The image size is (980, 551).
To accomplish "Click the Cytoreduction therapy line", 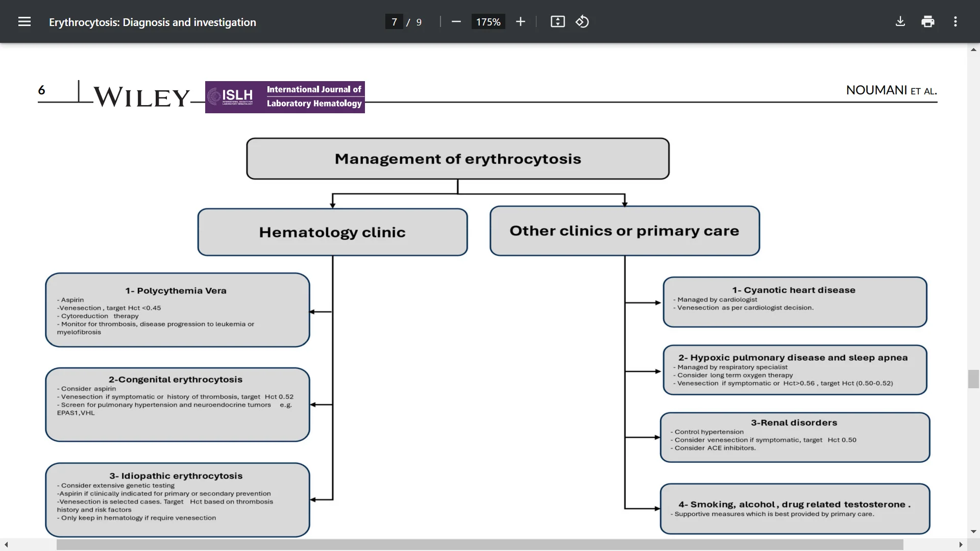I will (x=98, y=316).
